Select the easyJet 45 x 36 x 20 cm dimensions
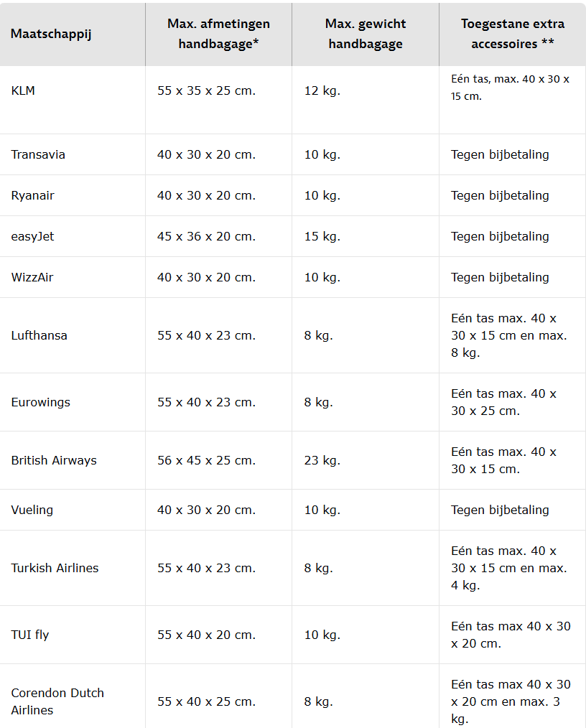 [206, 236]
